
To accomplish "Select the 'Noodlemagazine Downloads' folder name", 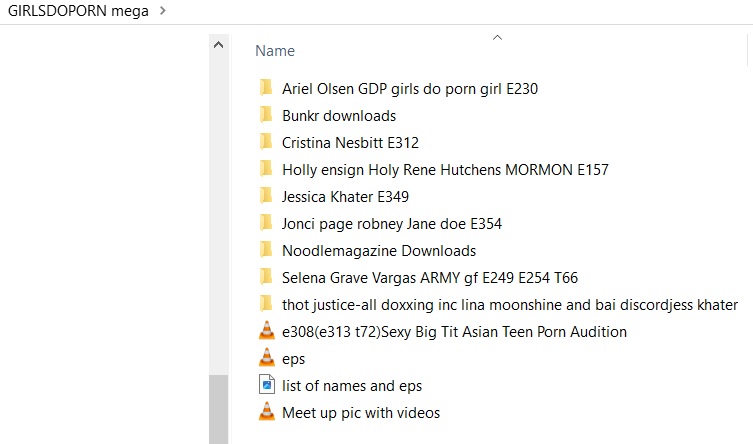I will (x=379, y=251).
